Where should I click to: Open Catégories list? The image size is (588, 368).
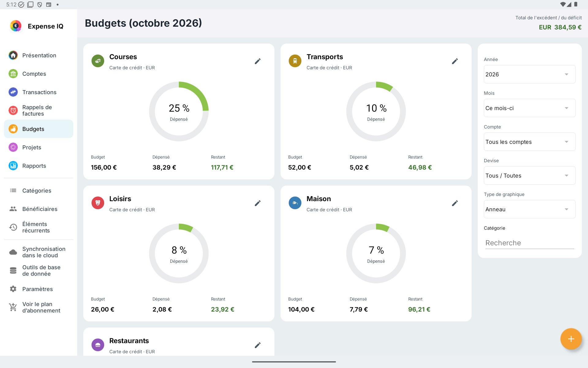(39, 190)
